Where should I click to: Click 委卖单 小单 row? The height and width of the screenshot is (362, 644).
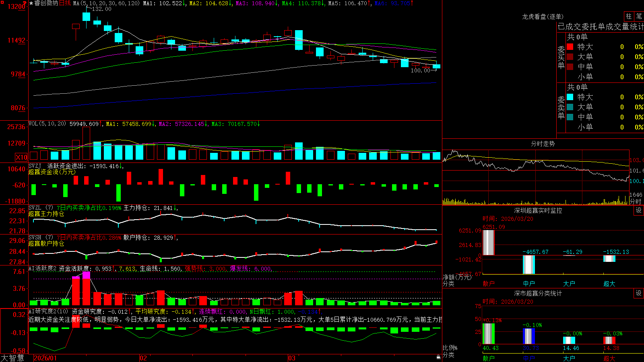605,127
